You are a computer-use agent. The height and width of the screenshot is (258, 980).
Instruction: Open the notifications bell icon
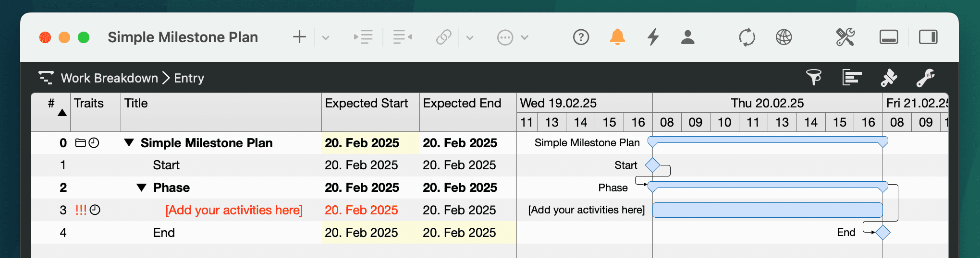pos(617,37)
